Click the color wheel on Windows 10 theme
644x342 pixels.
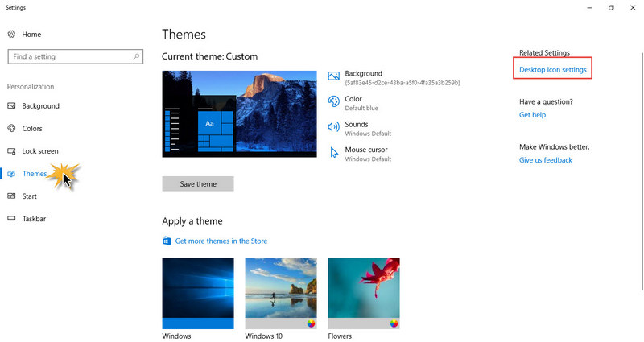pyautogui.click(x=311, y=323)
